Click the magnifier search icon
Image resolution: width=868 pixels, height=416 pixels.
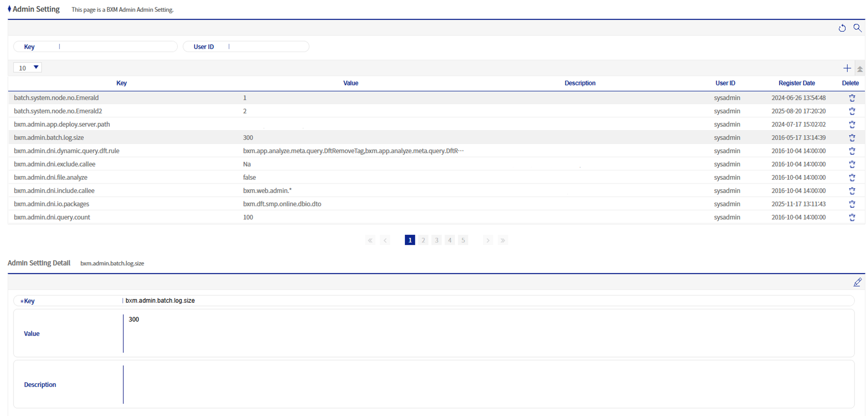point(857,28)
